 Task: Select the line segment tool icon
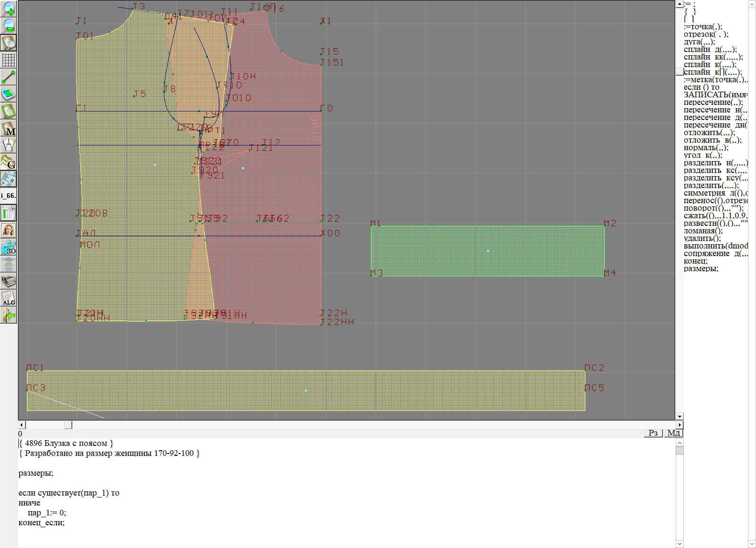[9, 77]
